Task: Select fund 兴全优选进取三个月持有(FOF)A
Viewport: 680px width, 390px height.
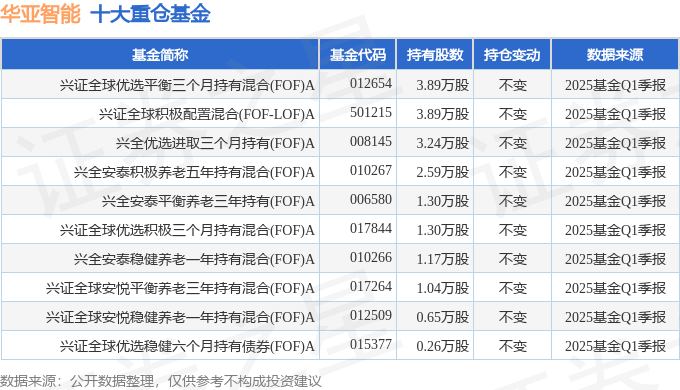Action: point(215,143)
